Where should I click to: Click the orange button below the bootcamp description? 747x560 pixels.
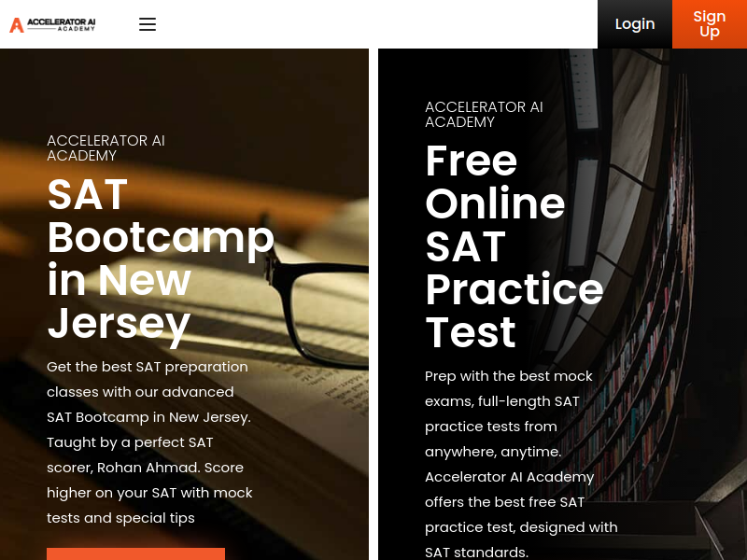(x=135, y=553)
